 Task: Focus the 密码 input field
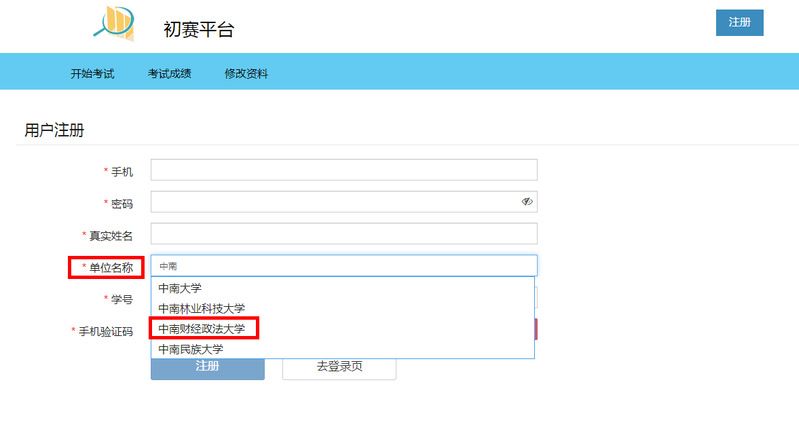[344, 202]
